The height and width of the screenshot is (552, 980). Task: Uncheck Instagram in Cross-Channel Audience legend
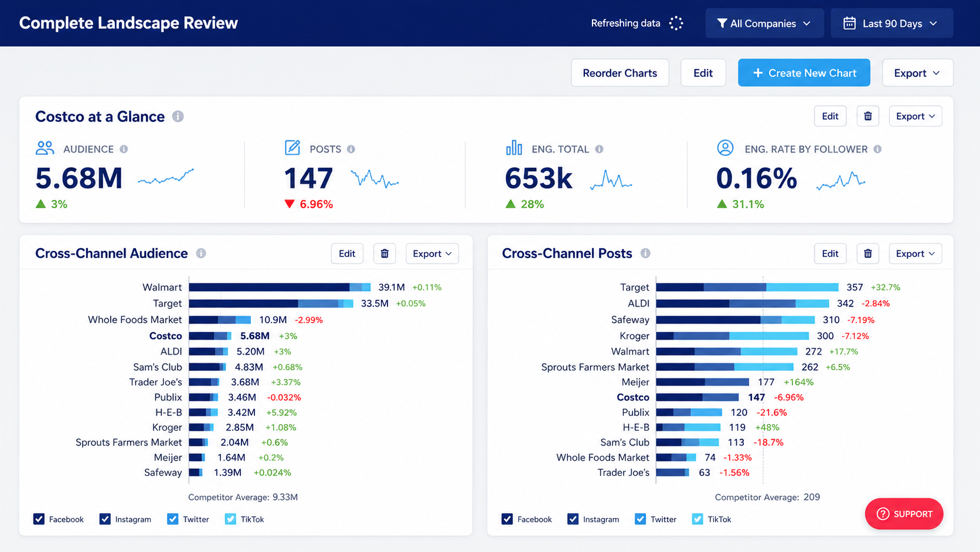[x=106, y=519]
